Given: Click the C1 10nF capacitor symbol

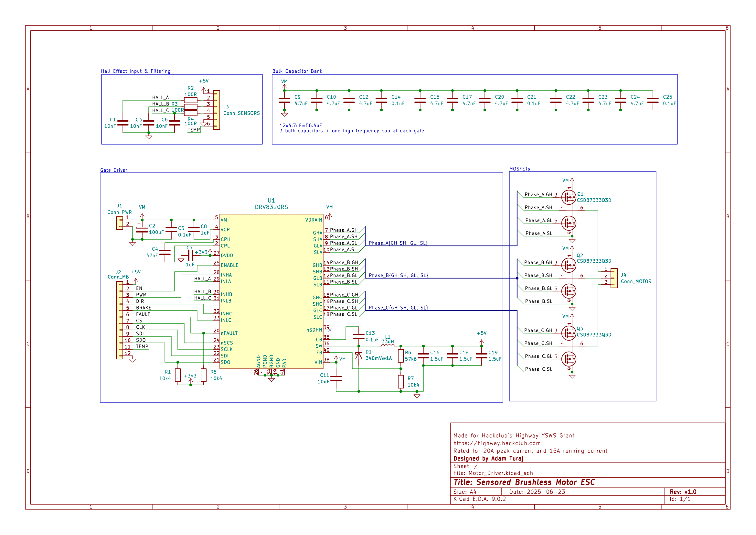Looking at the screenshot, I should [123, 123].
